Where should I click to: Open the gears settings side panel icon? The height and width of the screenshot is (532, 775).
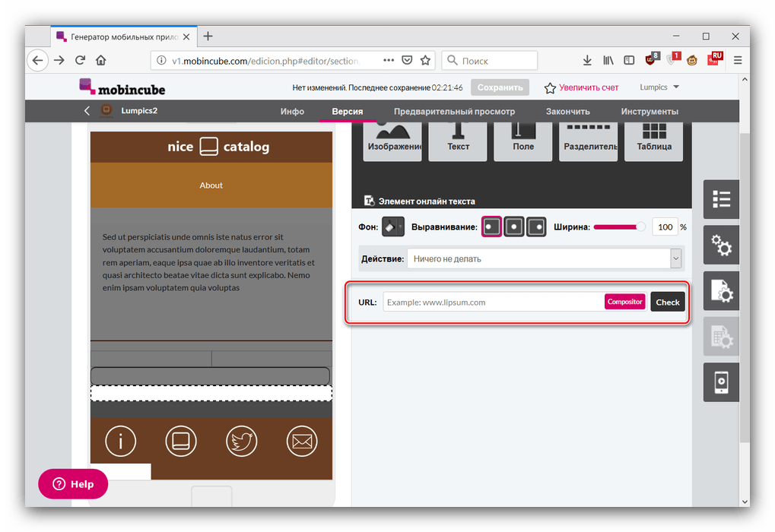(x=721, y=245)
